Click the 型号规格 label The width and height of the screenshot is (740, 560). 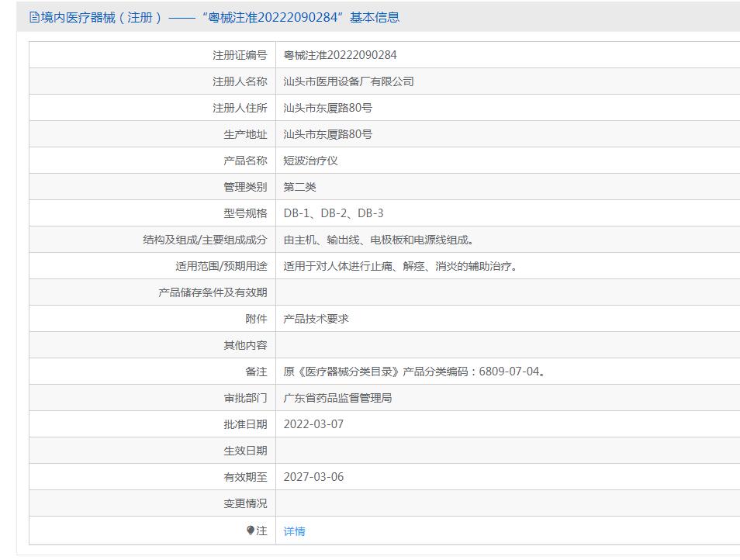coord(245,214)
